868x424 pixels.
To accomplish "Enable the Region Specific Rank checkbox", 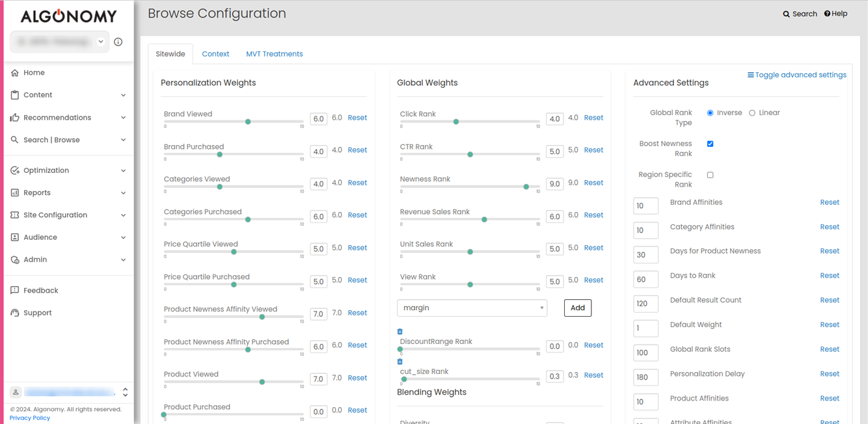I will (x=710, y=175).
